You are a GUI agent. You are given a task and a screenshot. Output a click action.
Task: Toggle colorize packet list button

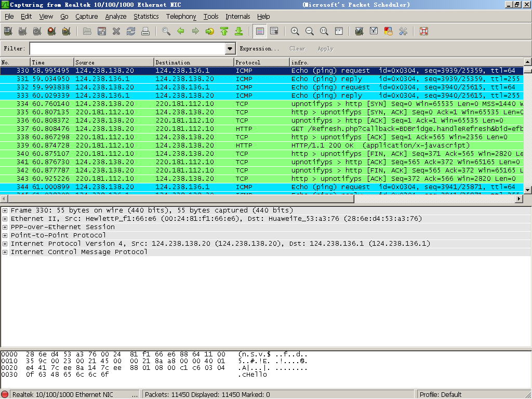pos(260,31)
